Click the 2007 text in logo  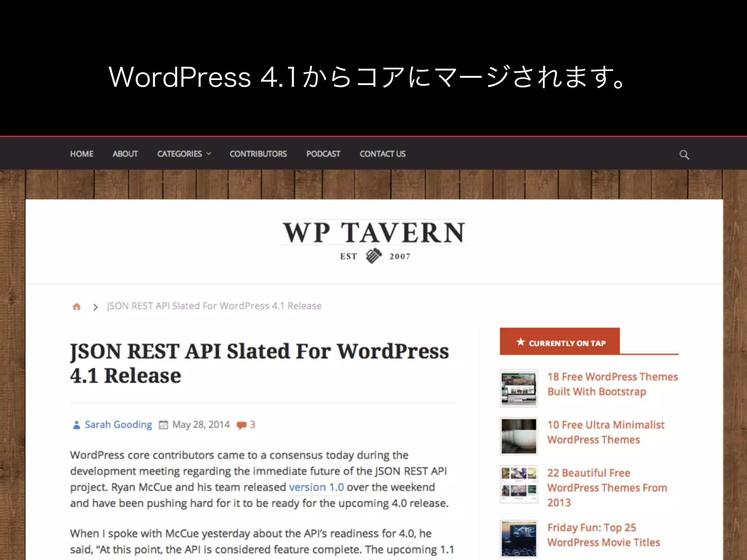click(400, 256)
